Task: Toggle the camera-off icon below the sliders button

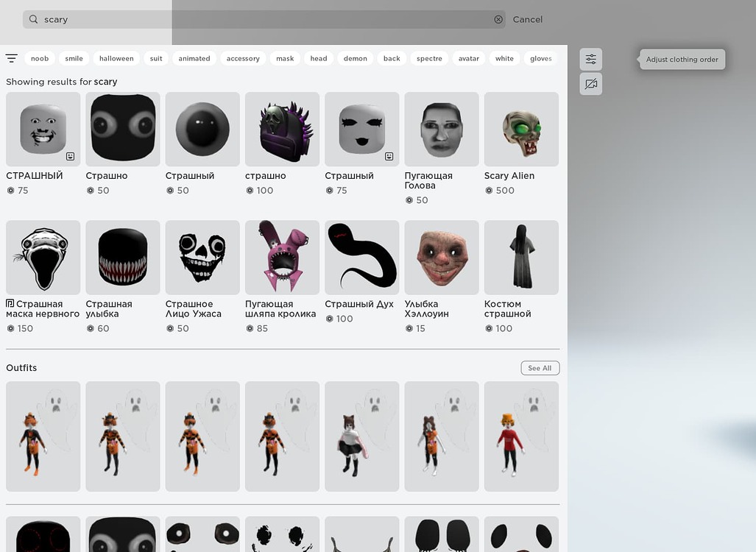Action: [590, 83]
